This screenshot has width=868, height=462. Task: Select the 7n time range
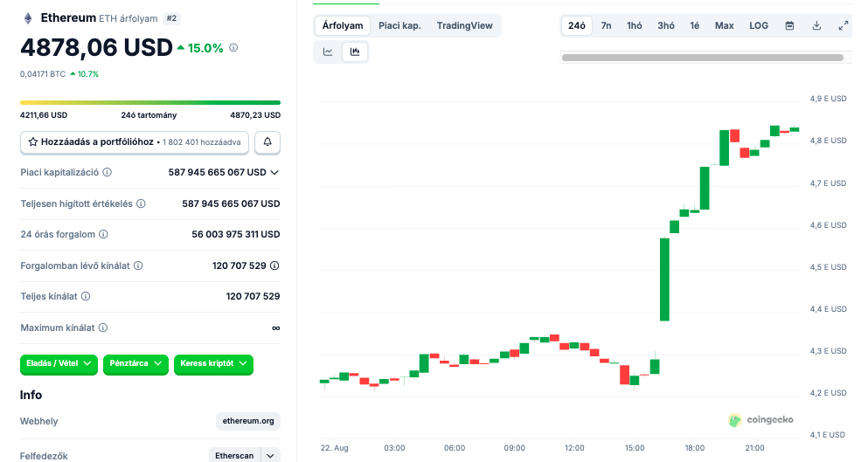click(606, 25)
